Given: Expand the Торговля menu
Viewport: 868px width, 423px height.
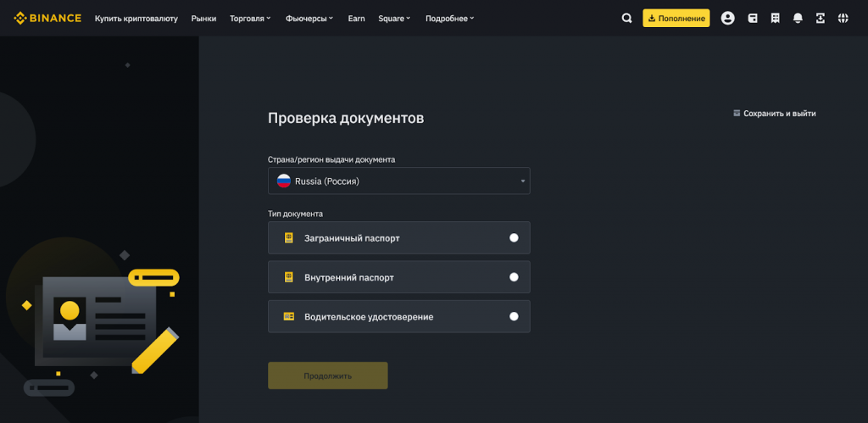Looking at the screenshot, I should point(250,19).
